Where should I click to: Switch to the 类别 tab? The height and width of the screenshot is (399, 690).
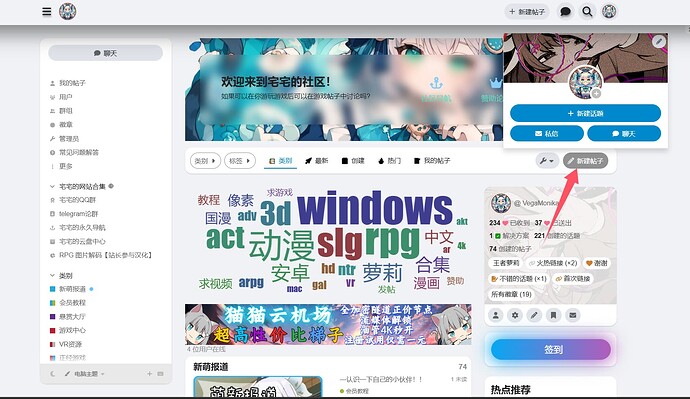[281, 161]
